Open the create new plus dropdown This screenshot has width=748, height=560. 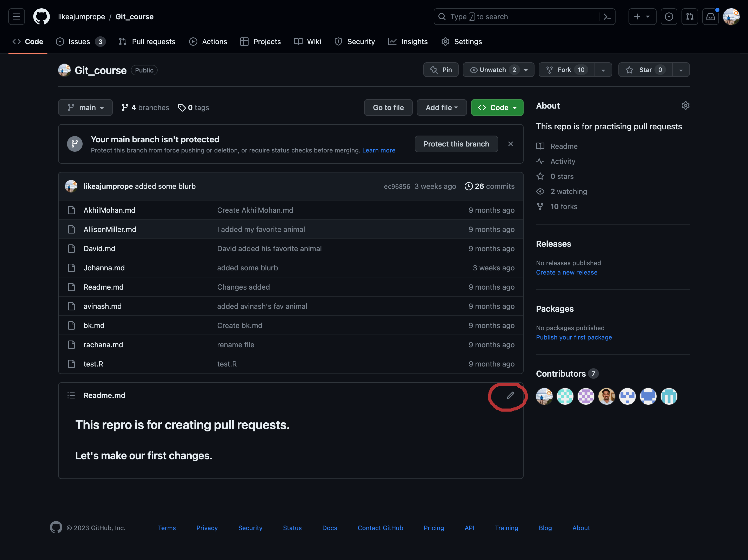point(642,17)
